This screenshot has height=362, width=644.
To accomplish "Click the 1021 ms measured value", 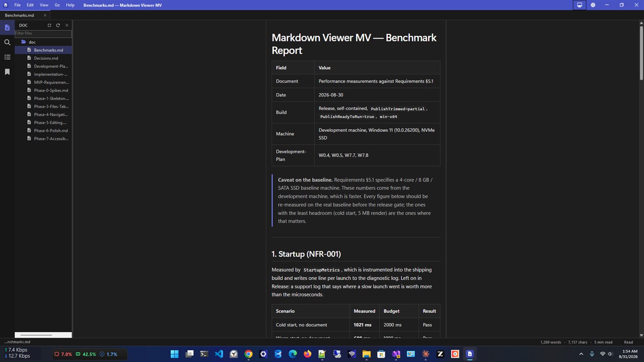I will click(x=362, y=325).
